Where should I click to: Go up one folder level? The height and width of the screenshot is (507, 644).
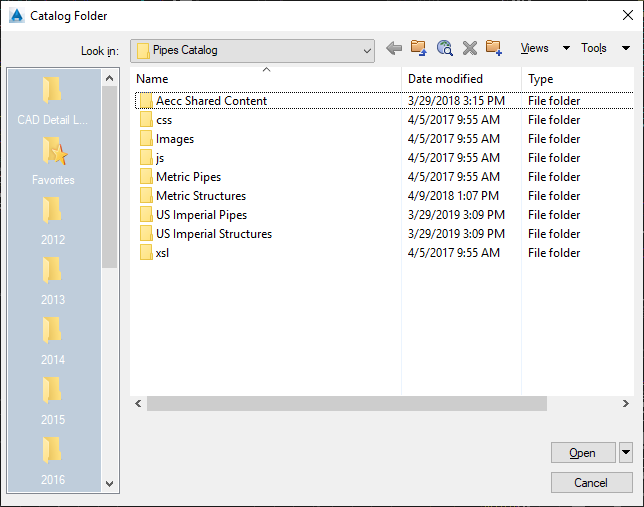coord(419,48)
